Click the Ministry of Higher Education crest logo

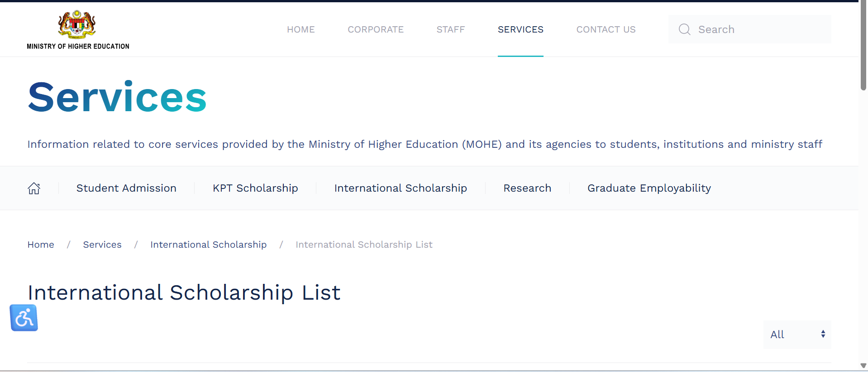[77, 24]
